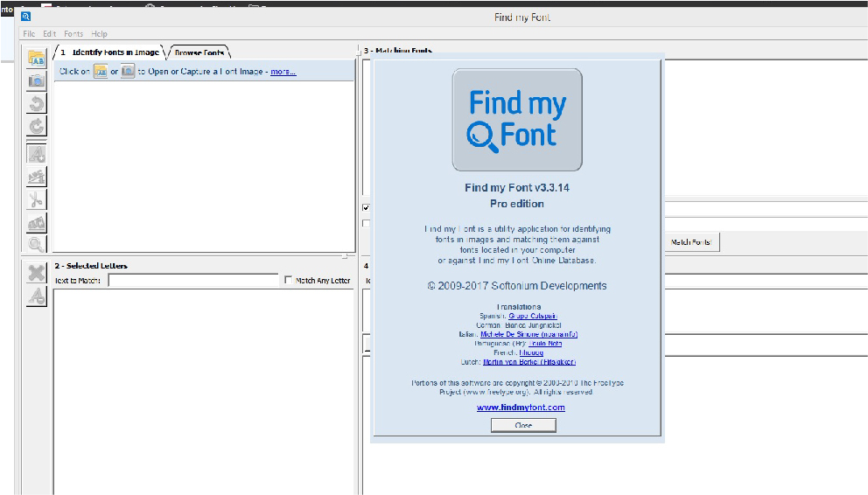
Task: Enable the Match Any Letter checkbox
Action: (289, 281)
